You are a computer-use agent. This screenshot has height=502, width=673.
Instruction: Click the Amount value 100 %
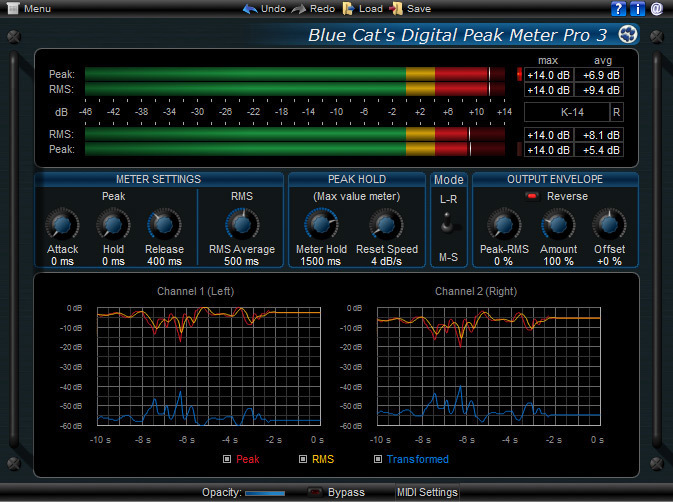pos(558,261)
